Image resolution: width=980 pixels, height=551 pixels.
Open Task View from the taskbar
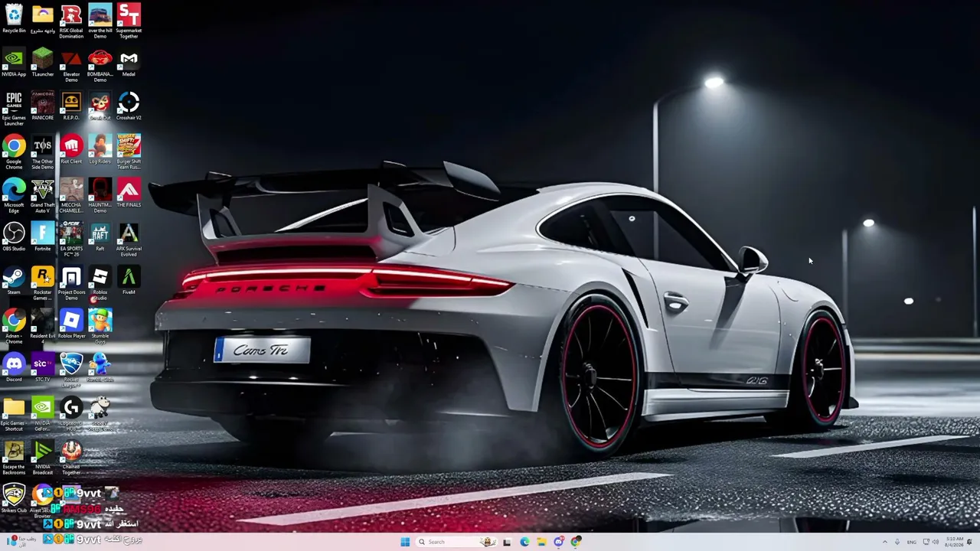click(507, 542)
